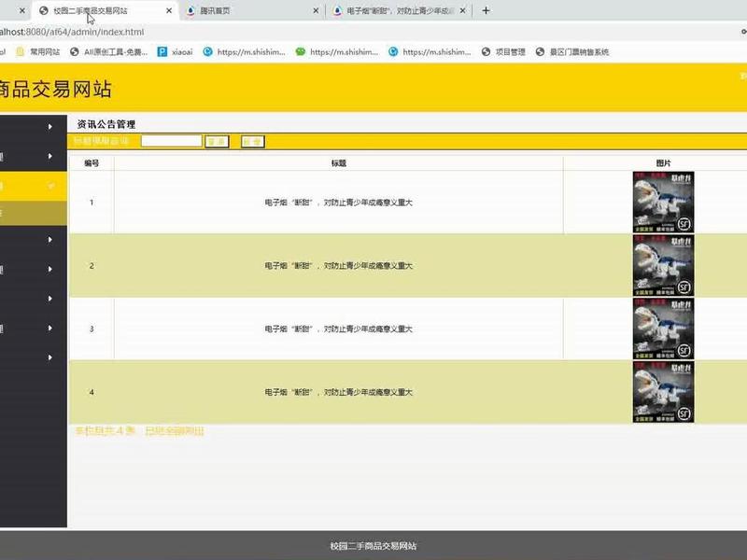
Task: Click row number 1 in 编号 column
Action: point(92,203)
